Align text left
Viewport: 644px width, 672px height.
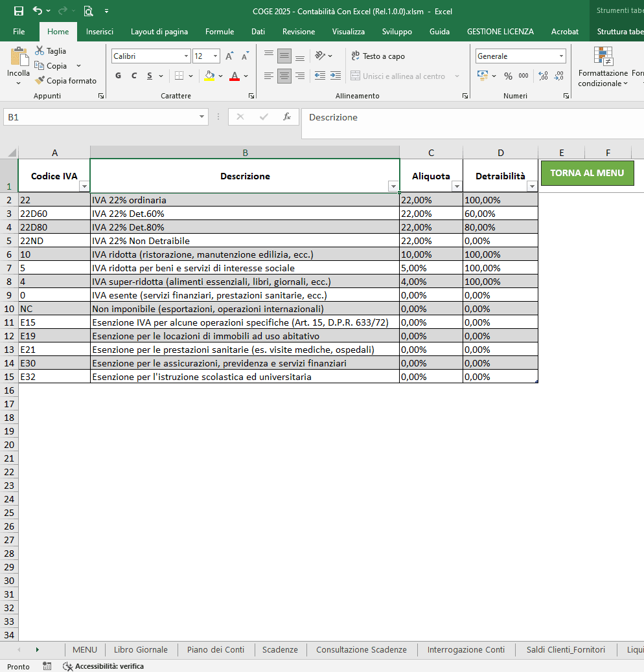click(269, 76)
